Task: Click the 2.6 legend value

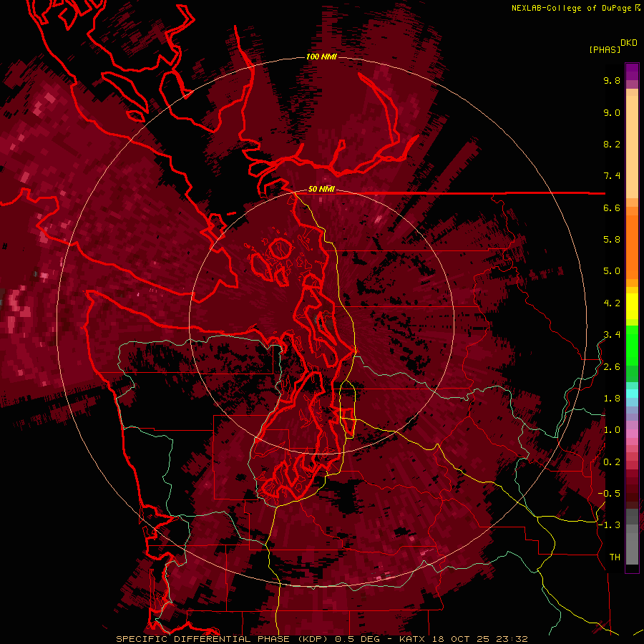Action: [612, 367]
